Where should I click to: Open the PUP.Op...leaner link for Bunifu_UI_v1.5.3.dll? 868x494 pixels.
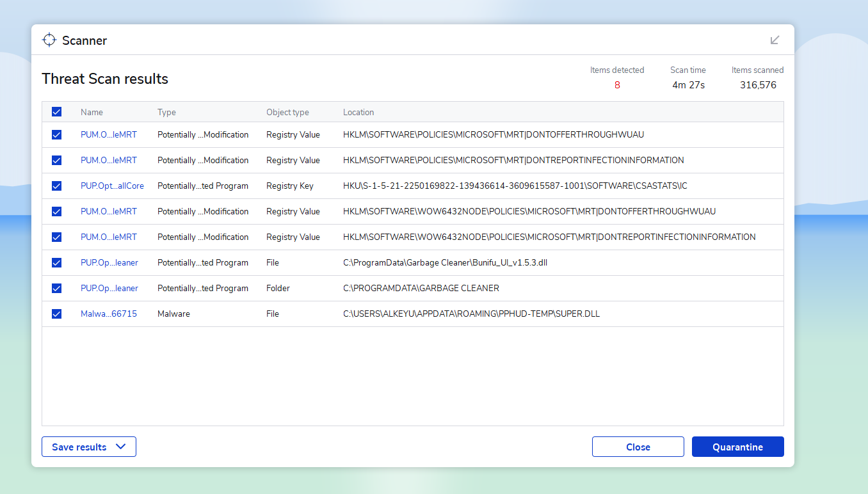109,263
